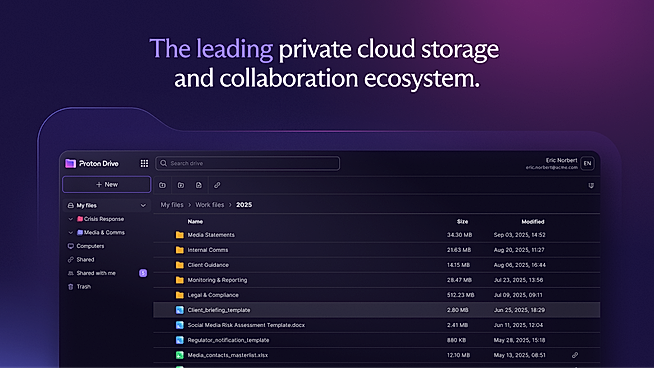Click the upload folder toolbar icon

(x=181, y=185)
